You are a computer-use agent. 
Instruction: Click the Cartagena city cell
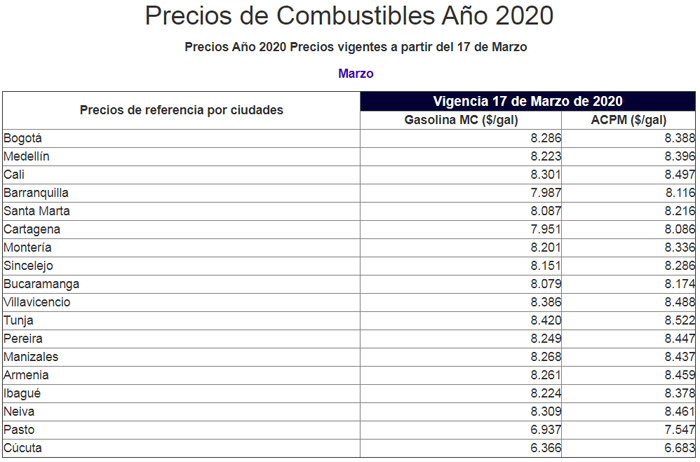point(31,229)
